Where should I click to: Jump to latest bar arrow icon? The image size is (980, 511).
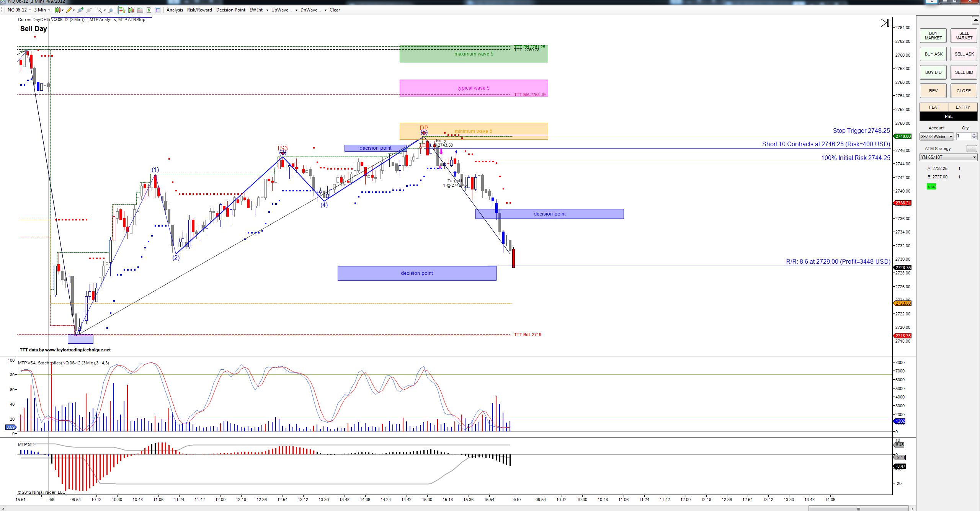point(884,23)
